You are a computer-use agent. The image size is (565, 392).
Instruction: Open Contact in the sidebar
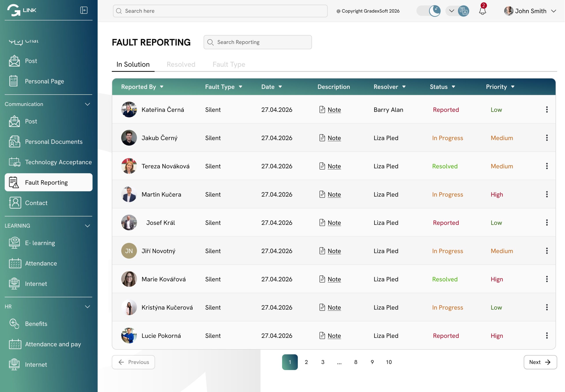coord(36,203)
